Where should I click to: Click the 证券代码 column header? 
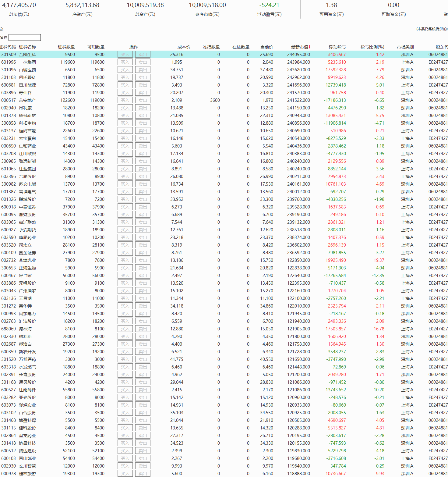pyautogui.click(x=8, y=47)
